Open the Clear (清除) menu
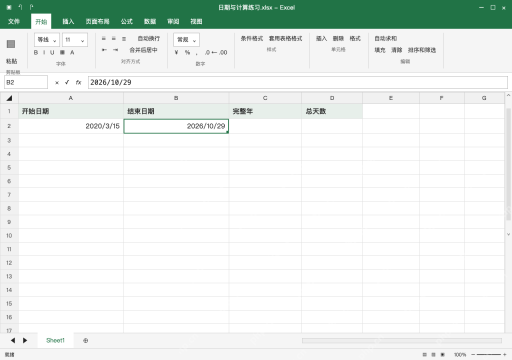 click(x=397, y=50)
